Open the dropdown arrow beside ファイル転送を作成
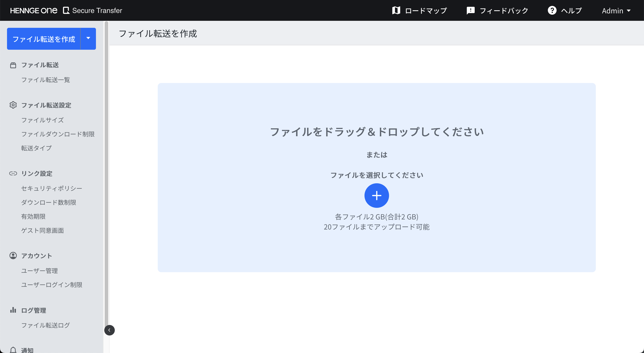This screenshot has height=353, width=644. 88,39
